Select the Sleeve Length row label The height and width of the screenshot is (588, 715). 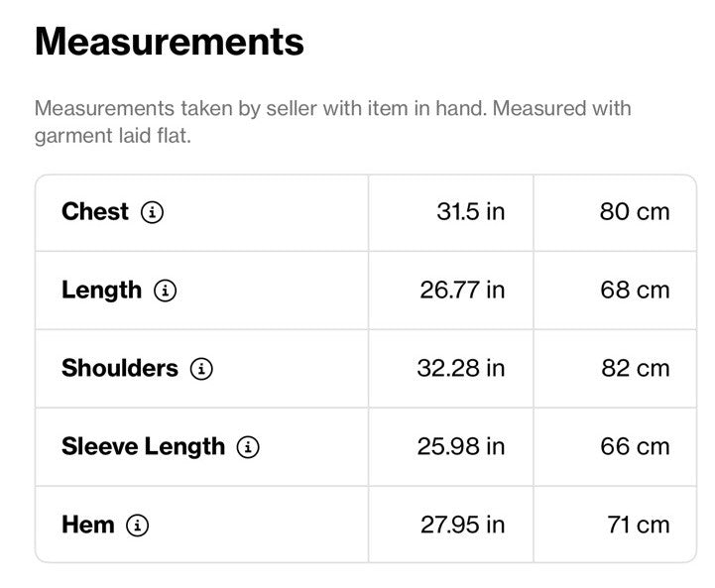[143, 447]
